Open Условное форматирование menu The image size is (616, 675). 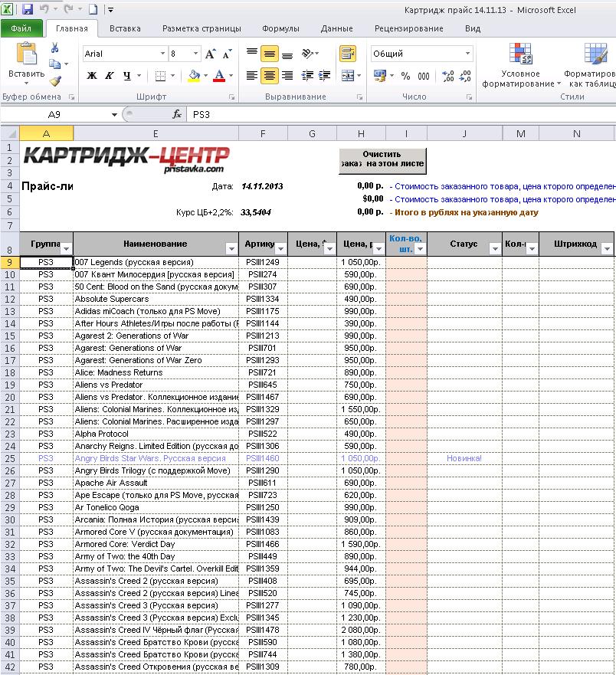[521, 65]
